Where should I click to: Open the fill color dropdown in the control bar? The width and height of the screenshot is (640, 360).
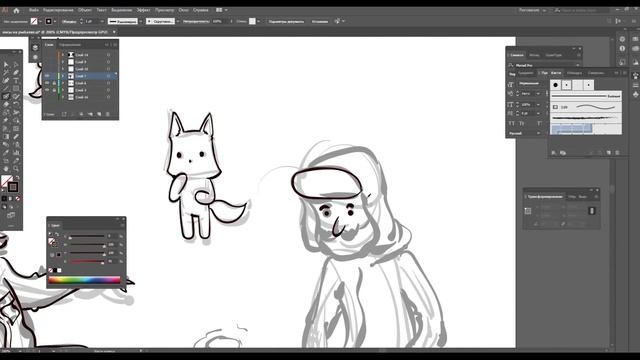[x=40, y=21]
